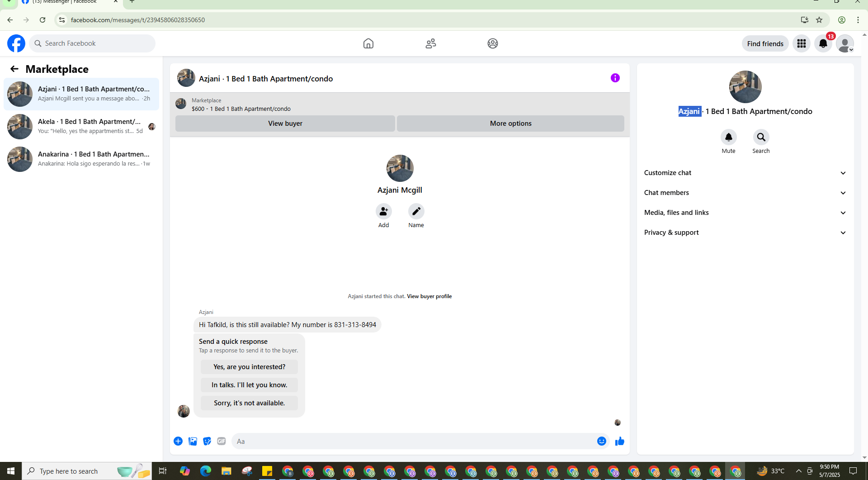The height and width of the screenshot is (480, 868).
Task: Click the taskbar 'Type here to search' box
Action: pos(87,471)
